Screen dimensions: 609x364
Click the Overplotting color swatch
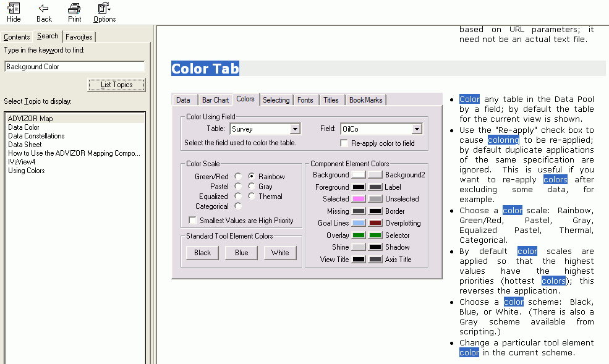(375, 223)
